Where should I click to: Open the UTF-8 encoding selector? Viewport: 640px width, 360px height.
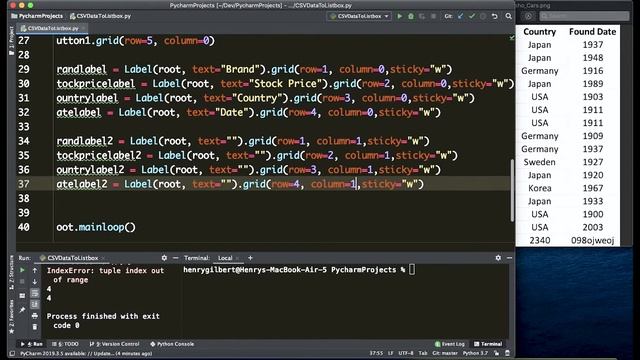406,353
